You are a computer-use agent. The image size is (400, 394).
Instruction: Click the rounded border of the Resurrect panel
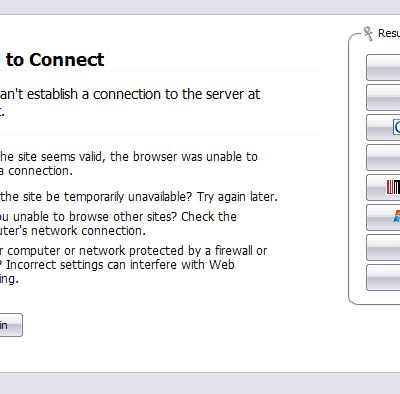point(349,167)
